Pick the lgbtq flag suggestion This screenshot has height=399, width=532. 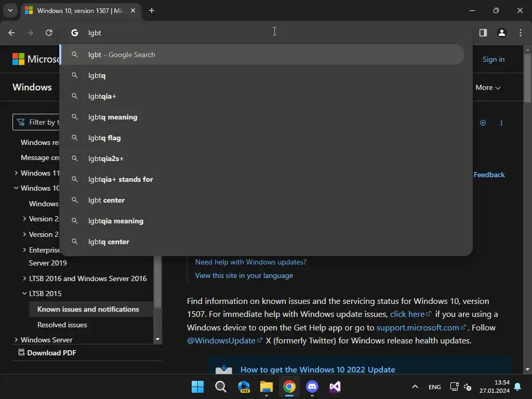(x=262, y=138)
